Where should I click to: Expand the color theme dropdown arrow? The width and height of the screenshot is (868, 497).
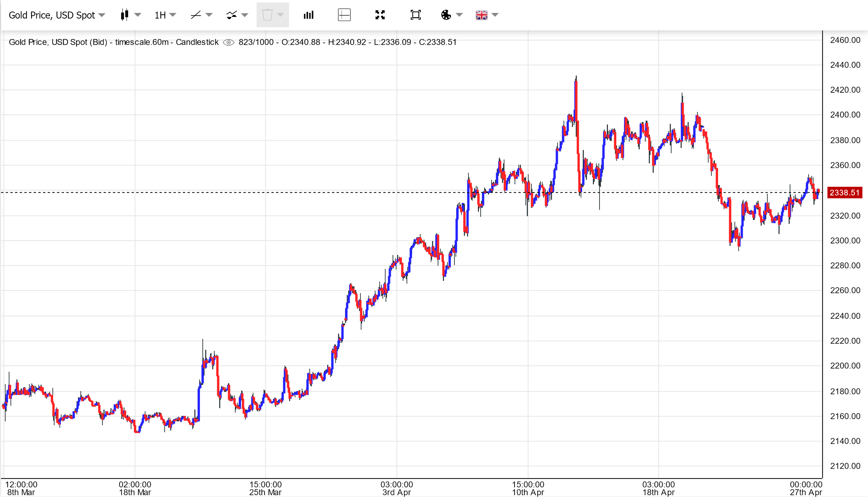[459, 15]
